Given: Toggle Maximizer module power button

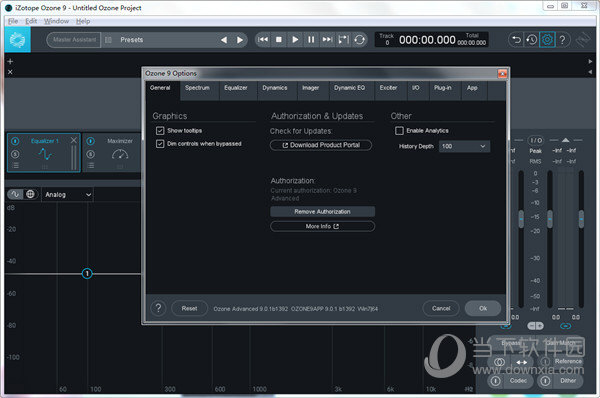Looking at the screenshot, I should click(91, 141).
